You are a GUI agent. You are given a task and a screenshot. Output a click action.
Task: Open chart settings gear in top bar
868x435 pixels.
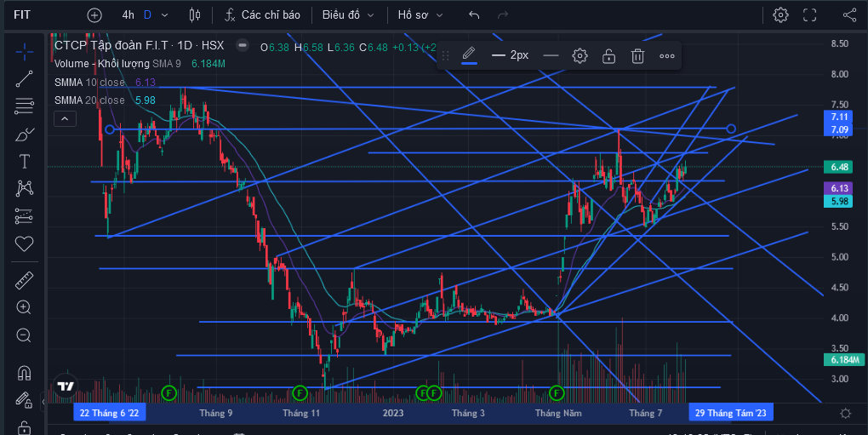780,15
